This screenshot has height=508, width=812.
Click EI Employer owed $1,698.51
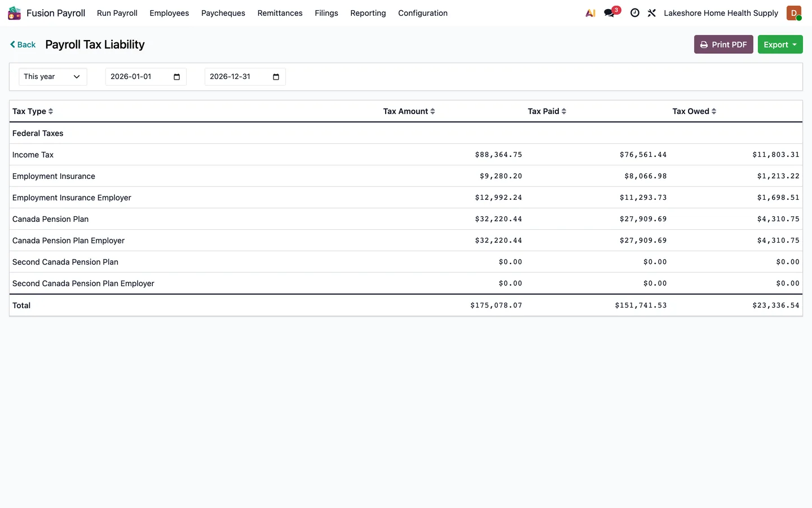click(778, 198)
